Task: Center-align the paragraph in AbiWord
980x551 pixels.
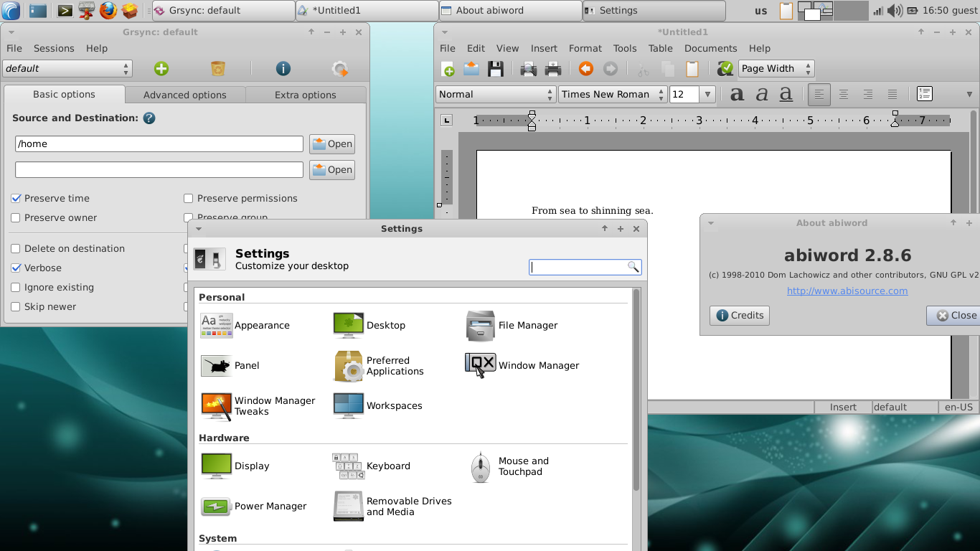Action: tap(844, 94)
